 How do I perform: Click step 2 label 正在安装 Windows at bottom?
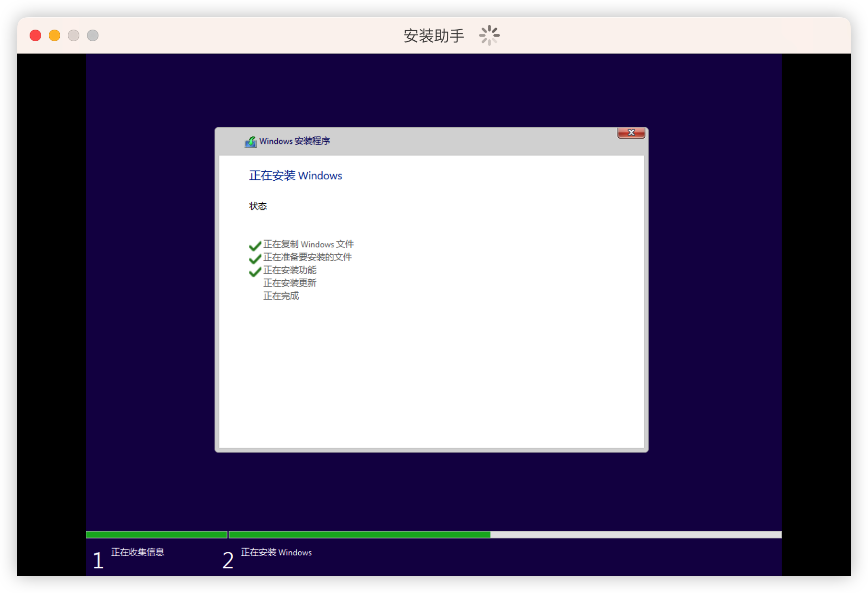click(x=276, y=552)
